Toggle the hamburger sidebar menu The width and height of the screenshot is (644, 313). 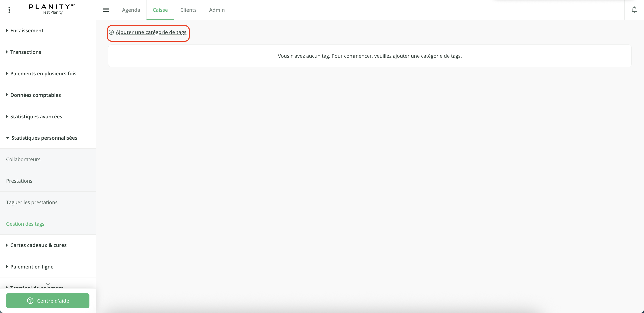click(106, 10)
